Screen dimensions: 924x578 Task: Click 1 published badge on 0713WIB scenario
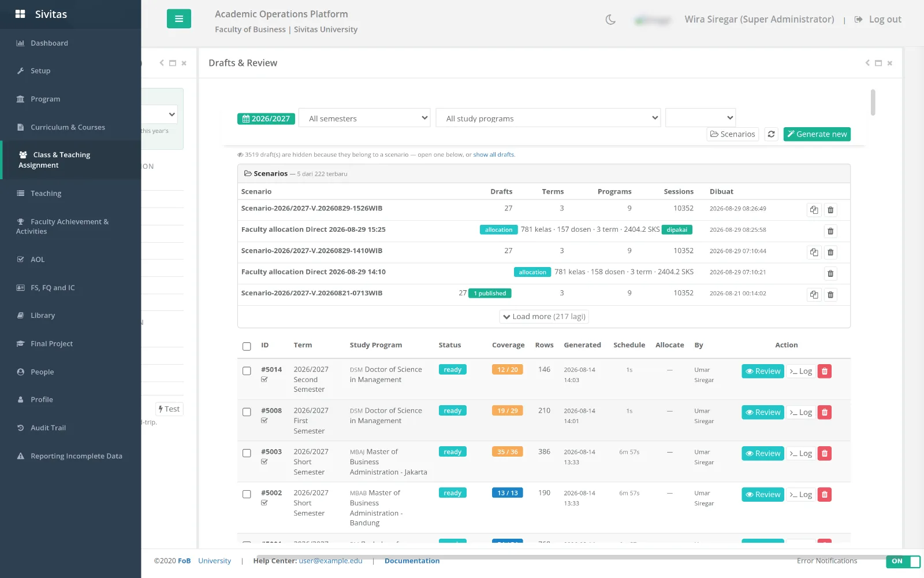pyautogui.click(x=490, y=294)
